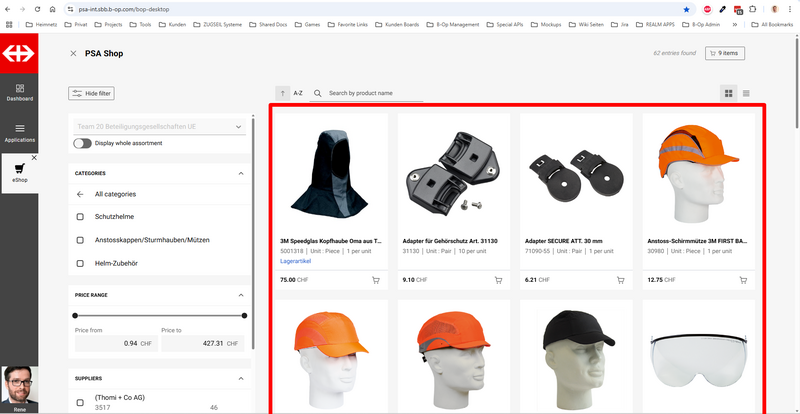Check the Helm-Zubehör category checkbox

click(x=80, y=263)
